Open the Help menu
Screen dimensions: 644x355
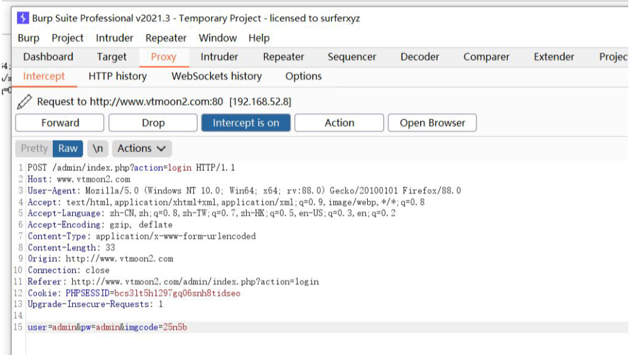point(259,38)
